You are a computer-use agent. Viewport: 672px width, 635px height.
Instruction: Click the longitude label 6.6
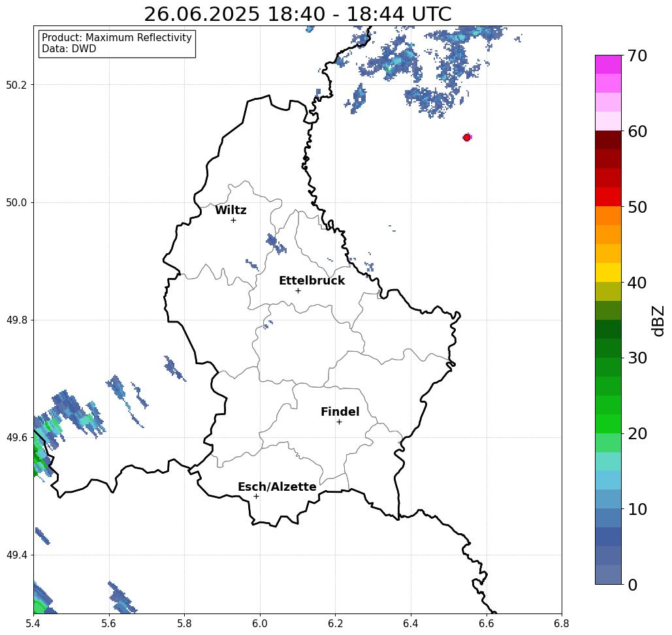[486, 623]
